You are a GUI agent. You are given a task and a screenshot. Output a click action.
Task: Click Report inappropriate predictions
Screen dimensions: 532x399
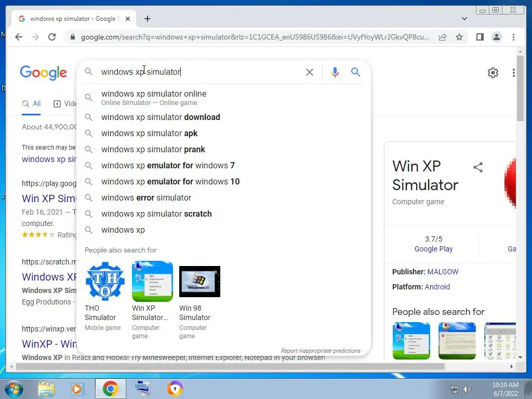tap(321, 351)
